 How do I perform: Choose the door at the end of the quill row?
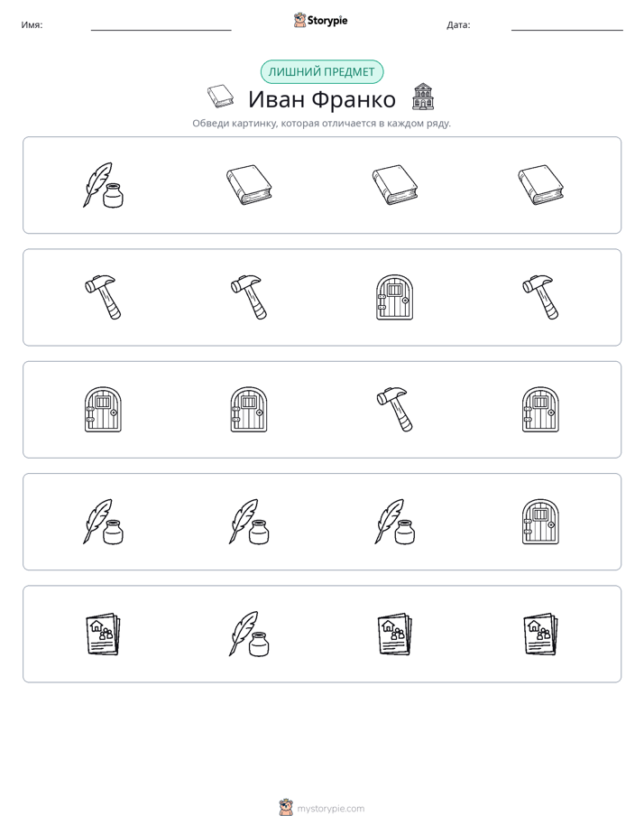click(x=540, y=522)
